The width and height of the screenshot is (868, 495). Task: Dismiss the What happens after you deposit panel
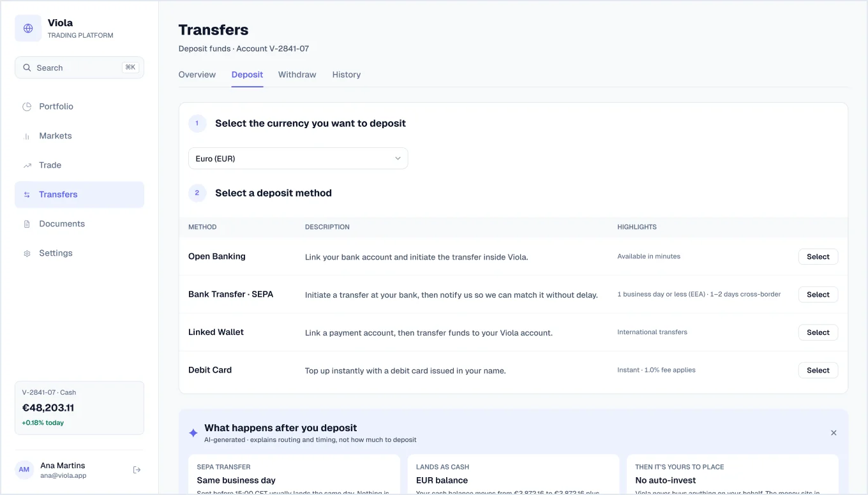click(834, 433)
